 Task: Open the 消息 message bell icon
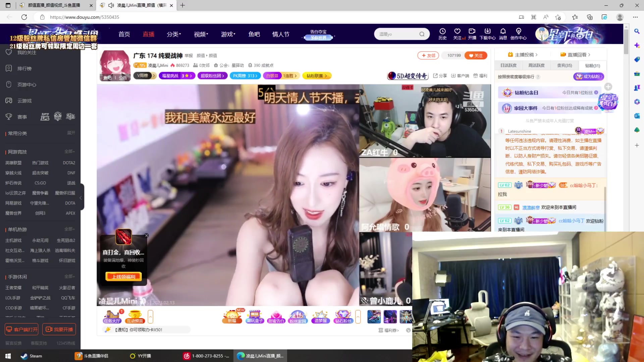(x=503, y=34)
